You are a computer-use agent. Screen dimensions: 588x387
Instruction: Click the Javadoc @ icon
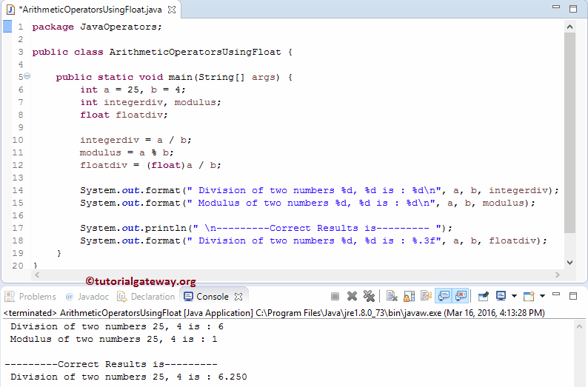70,297
